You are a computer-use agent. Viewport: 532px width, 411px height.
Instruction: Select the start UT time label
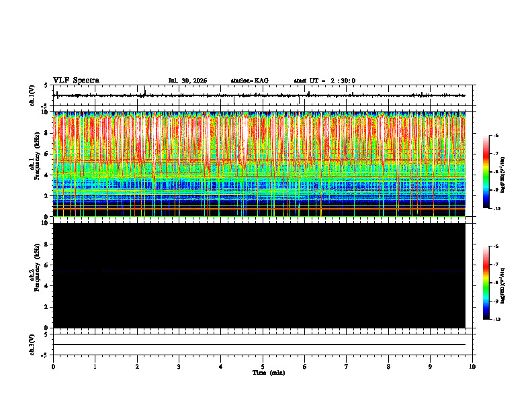324,81
